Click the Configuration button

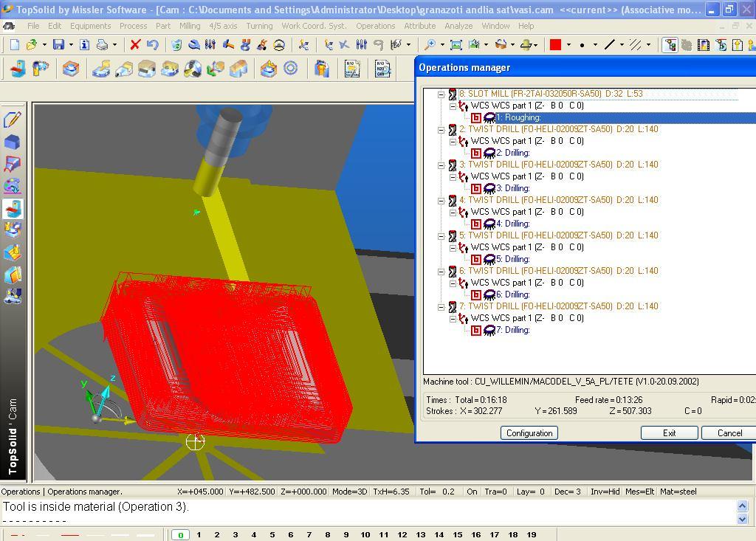[x=529, y=433]
